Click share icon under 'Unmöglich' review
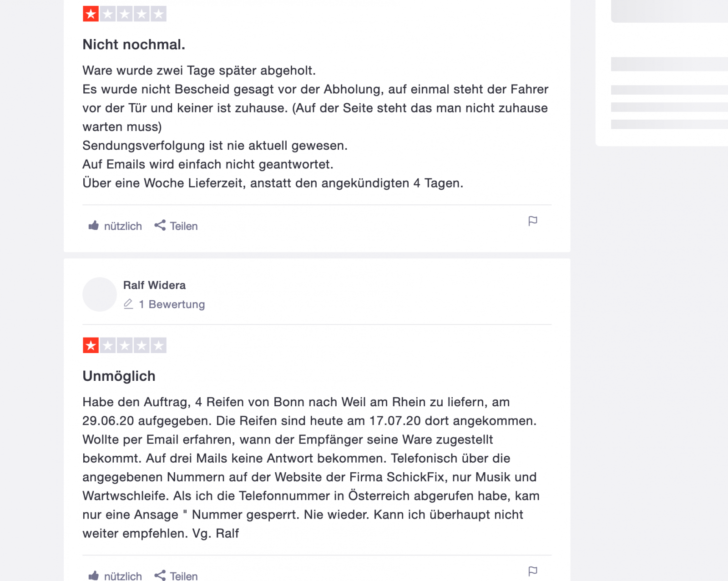Screen dimensions: 728x581 160,575
